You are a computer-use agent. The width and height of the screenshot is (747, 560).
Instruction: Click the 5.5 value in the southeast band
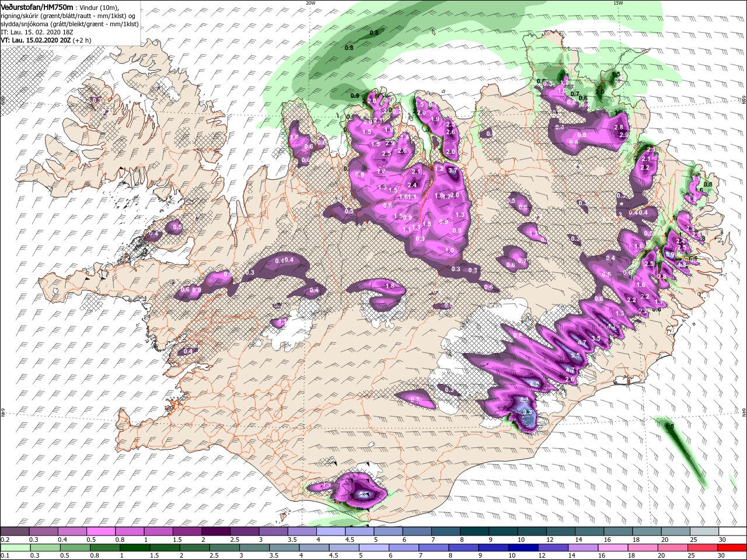pyautogui.click(x=575, y=355)
